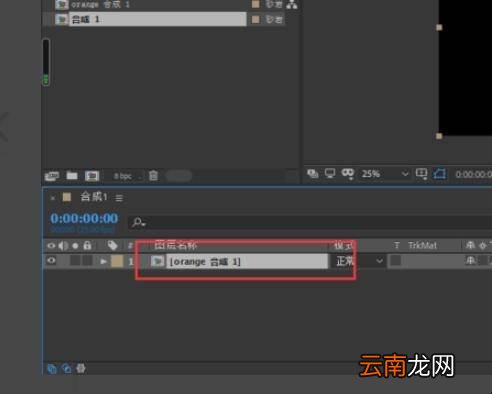The image size is (492, 394).
Task: Close the 合成1 timeline tab
Action: (53, 198)
